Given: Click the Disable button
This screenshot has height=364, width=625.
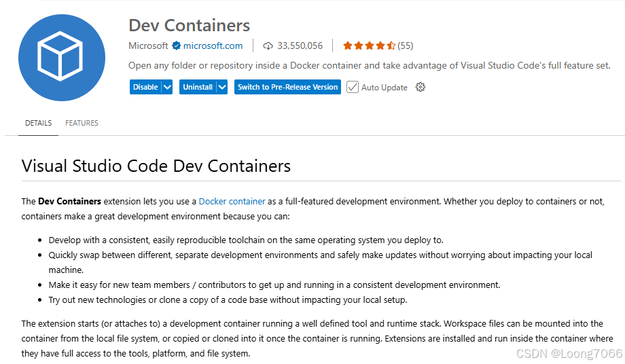Looking at the screenshot, I should [x=145, y=87].
